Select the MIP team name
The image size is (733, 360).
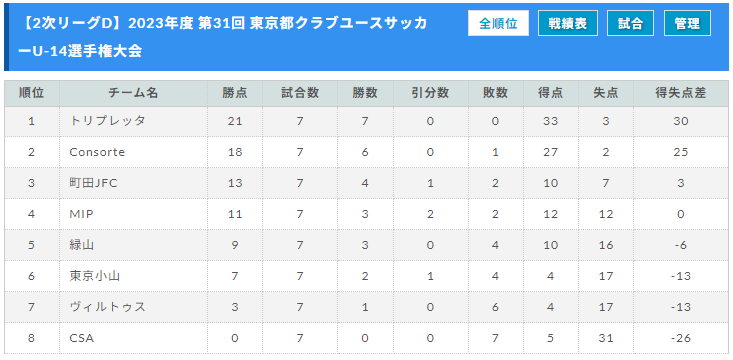(x=81, y=214)
